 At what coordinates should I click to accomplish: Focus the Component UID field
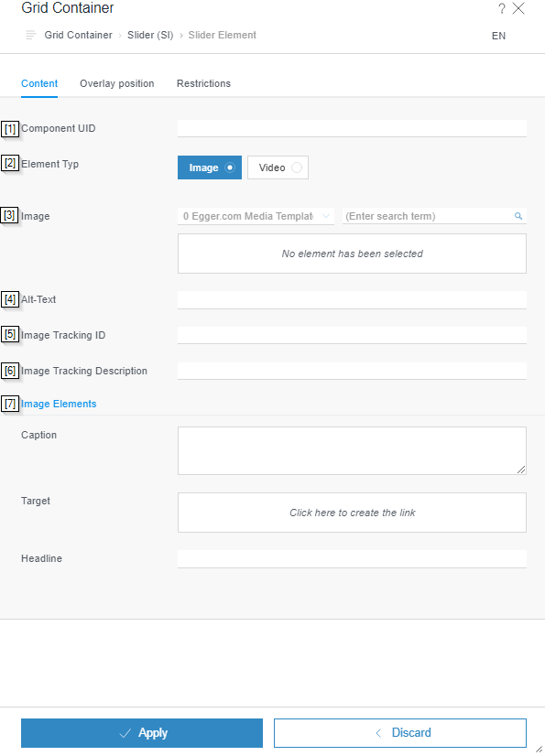pos(352,128)
